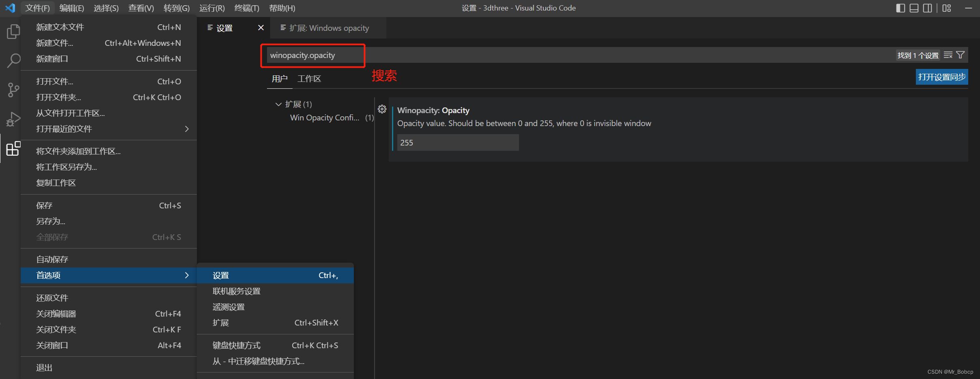Choose 退出 menu entry
980x379 pixels.
[109, 368]
